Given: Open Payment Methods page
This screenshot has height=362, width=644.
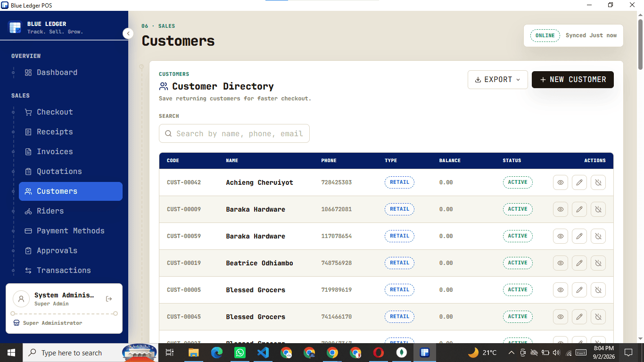Looking at the screenshot, I should (x=71, y=231).
